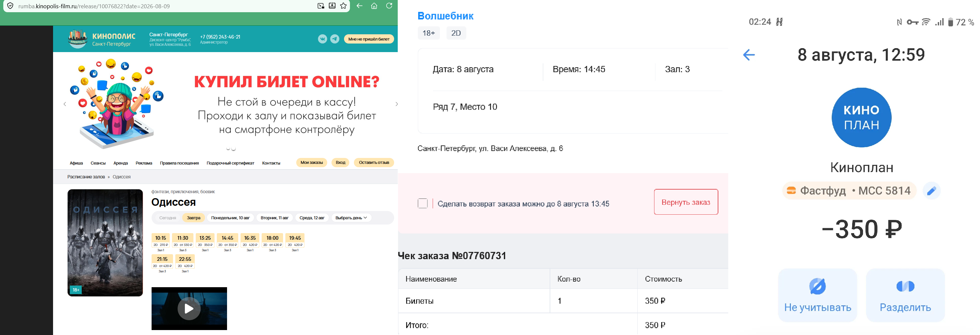Open the Аренда menu item
Image resolution: width=980 pixels, height=335 pixels.
tap(121, 163)
